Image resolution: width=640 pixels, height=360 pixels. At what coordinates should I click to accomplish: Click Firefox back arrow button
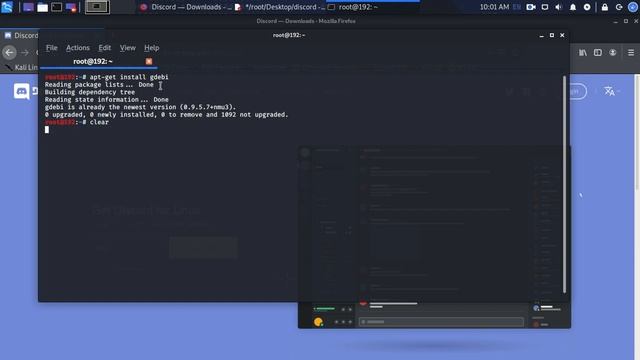[9, 52]
